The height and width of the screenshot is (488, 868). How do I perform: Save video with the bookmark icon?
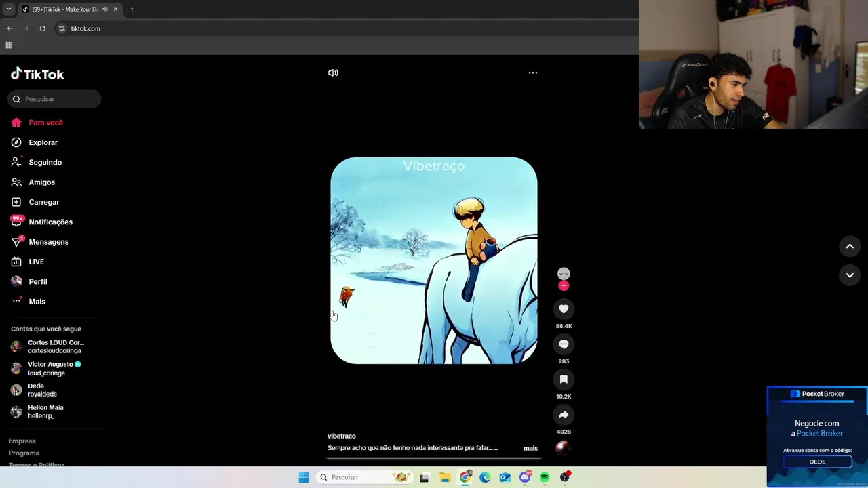click(x=564, y=380)
